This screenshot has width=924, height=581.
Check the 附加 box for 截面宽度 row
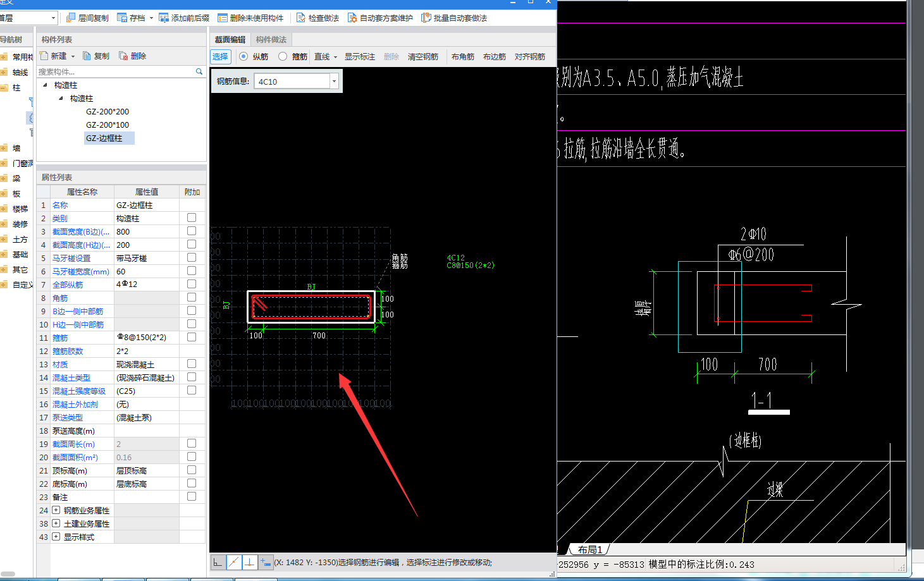pos(192,231)
